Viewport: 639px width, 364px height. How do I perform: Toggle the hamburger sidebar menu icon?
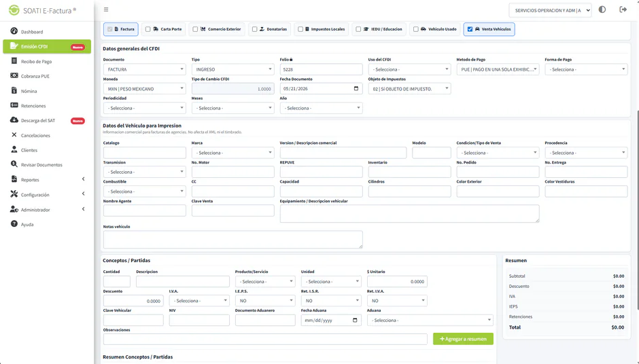pos(106,10)
